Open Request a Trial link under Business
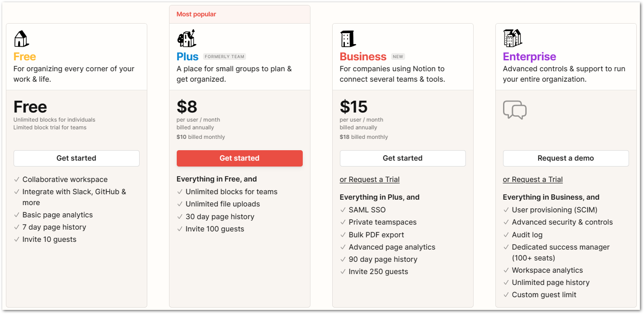Viewport: 644px width, 314px height. (x=369, y=180)
